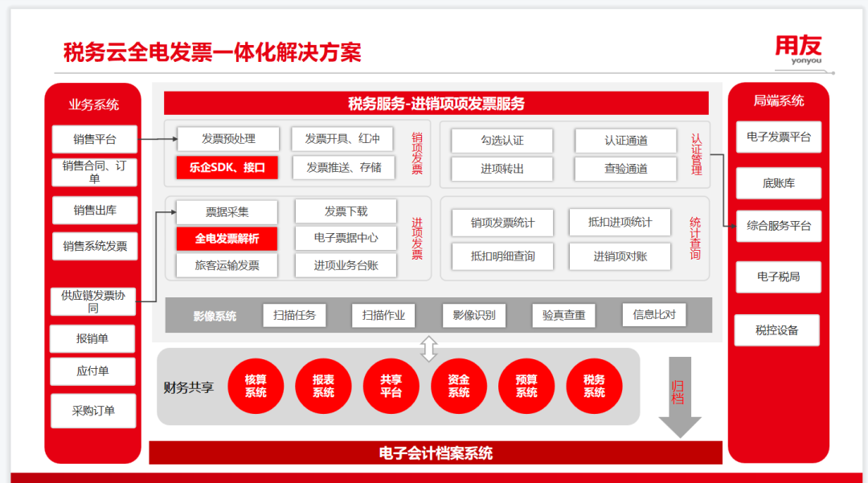The width and height of the screenshot is (868, 483).
Task: Click the 电子税局 box
Action: pos(778,276)
